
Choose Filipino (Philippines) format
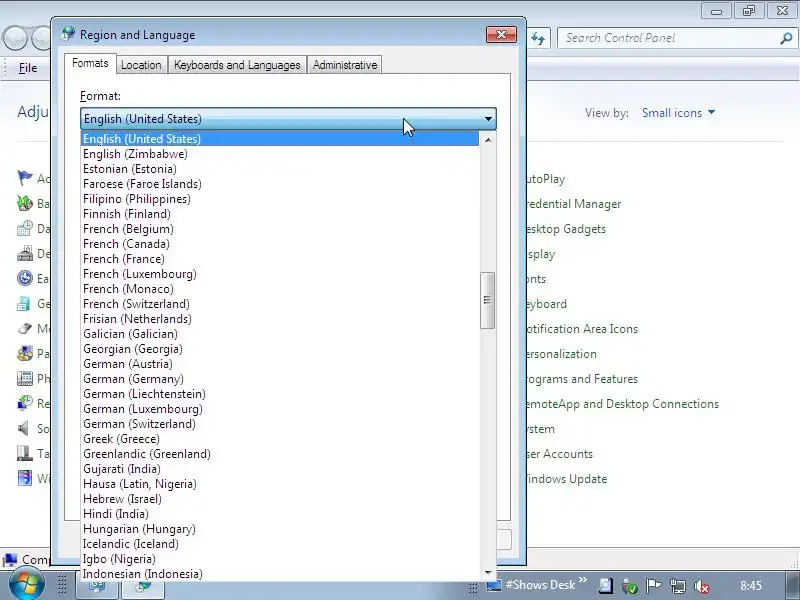tap(280, 199)
